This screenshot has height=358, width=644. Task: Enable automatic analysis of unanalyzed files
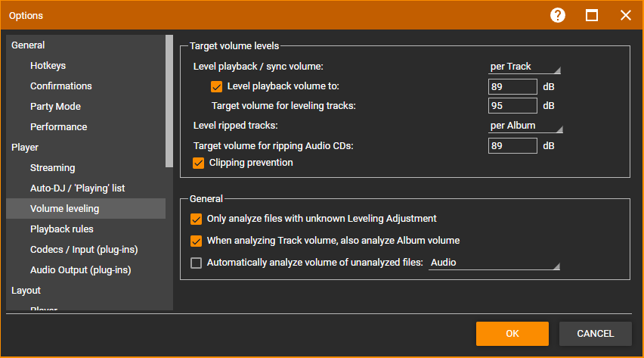coord(197,263)
